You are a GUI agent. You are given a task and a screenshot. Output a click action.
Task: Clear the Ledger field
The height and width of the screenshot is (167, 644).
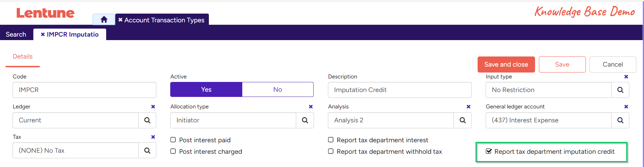click(153, 107)
